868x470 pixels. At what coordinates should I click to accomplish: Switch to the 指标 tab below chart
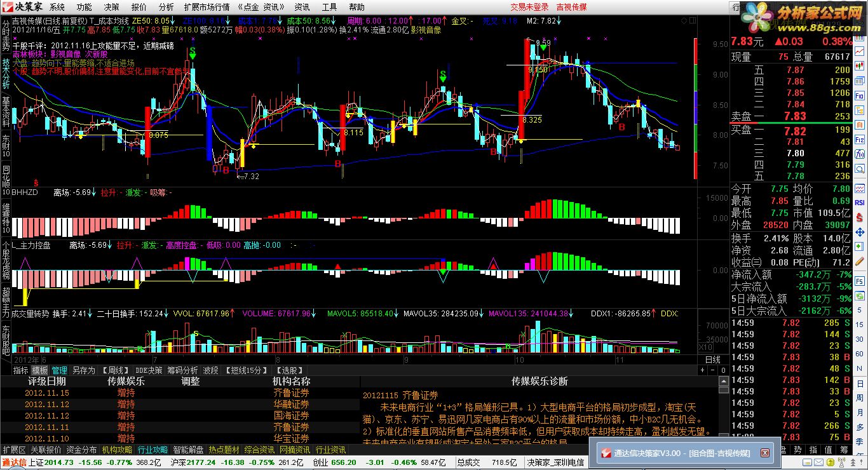20,370
